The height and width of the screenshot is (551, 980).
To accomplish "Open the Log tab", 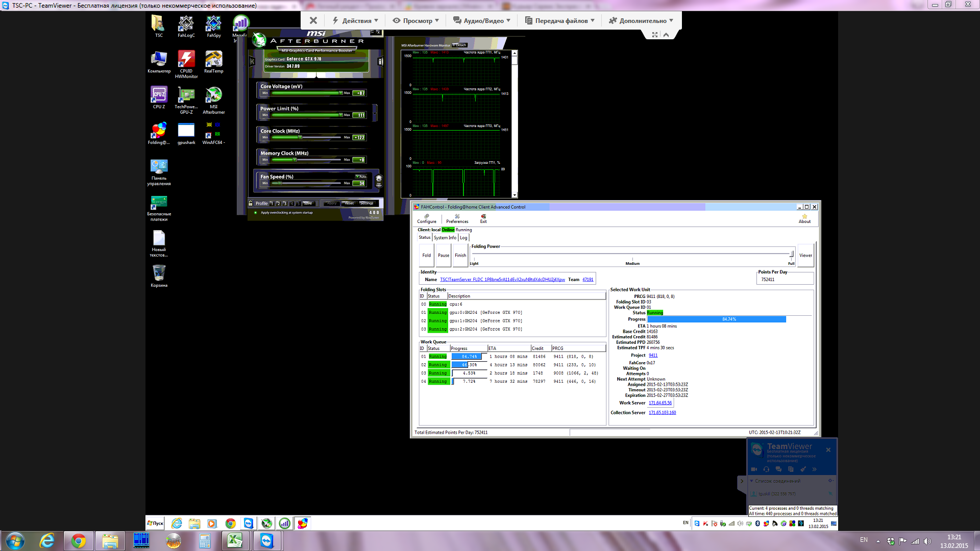I will coord(463,238).
